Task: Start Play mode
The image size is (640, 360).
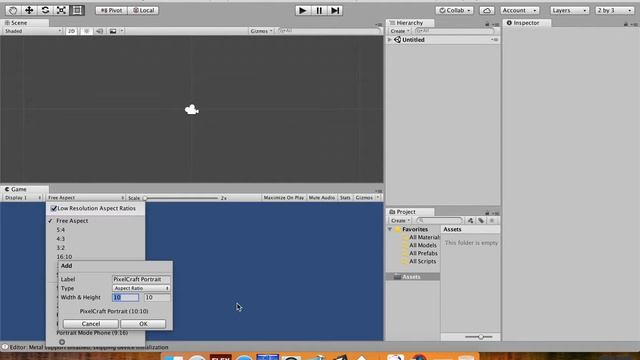Action: click(303, 10)
